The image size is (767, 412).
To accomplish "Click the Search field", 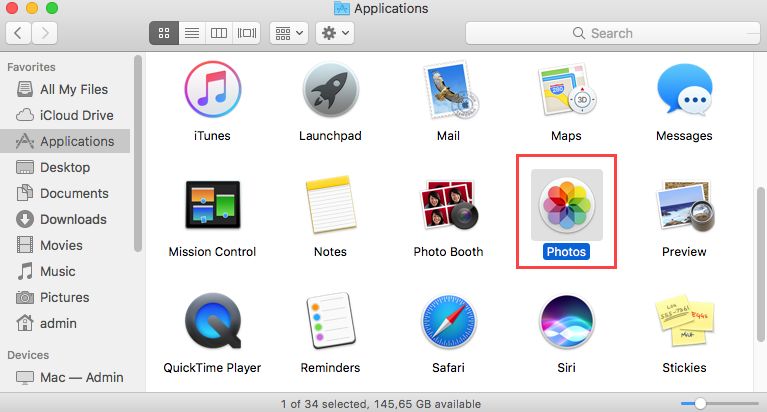I will [612, 33].
